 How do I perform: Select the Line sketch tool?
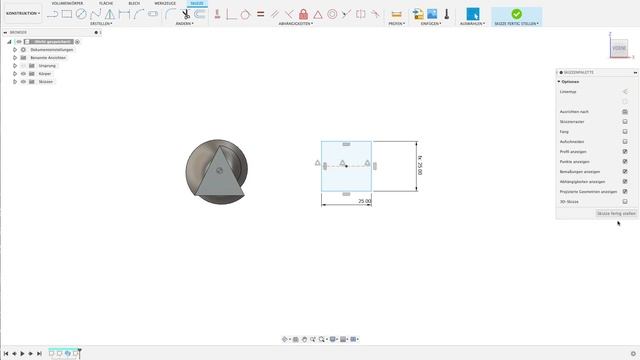[x=52, y=14]
